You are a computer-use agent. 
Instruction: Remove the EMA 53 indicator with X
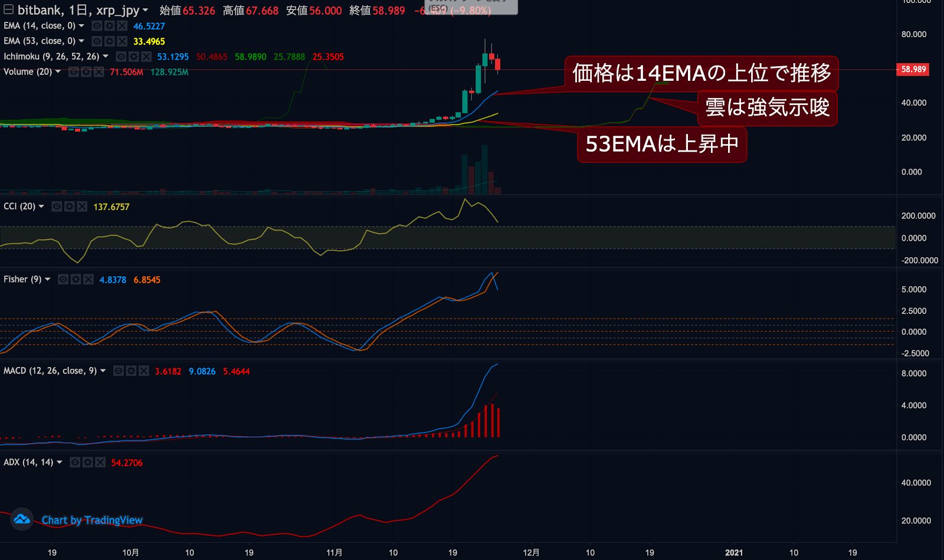coord(122,41)
